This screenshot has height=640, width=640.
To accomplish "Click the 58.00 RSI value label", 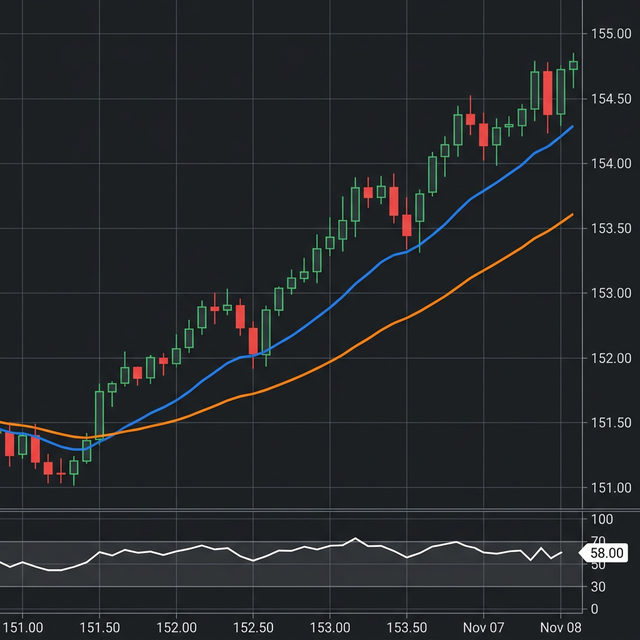I will tap(607, 552).
